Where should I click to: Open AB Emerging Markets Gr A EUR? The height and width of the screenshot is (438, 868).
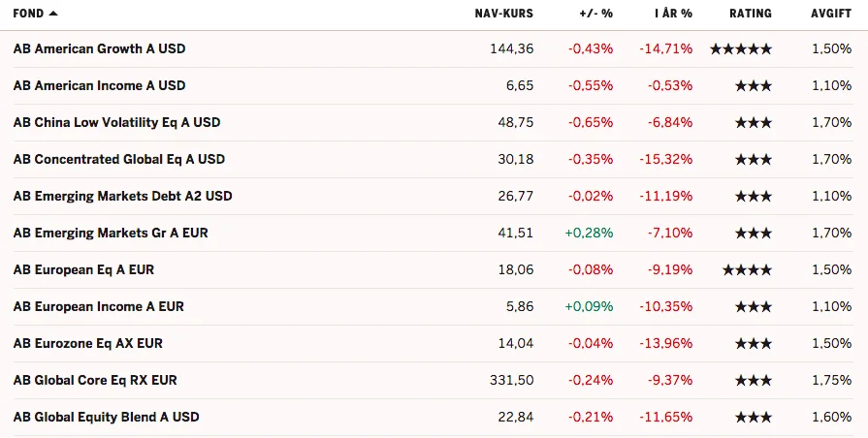pos(111,233)
